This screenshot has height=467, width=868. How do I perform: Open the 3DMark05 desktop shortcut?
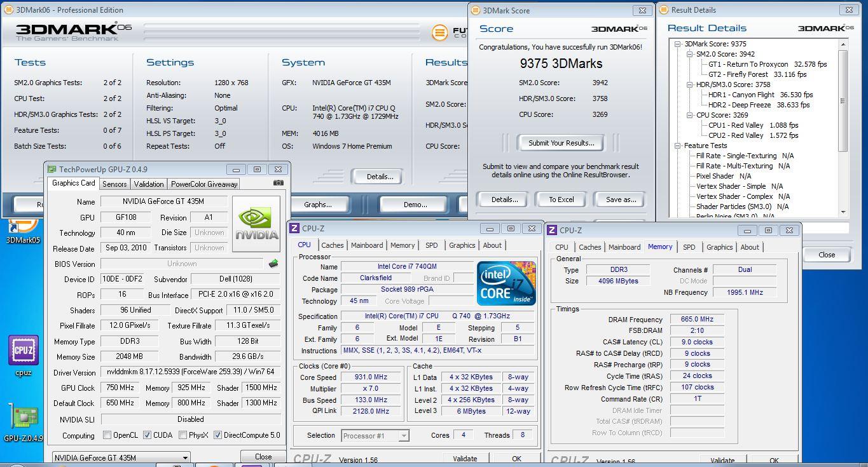click(x=23, y=231)
